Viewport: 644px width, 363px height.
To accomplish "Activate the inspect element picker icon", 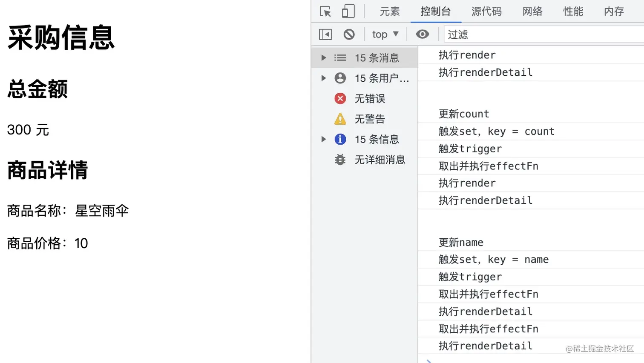I will pos(325,11).
